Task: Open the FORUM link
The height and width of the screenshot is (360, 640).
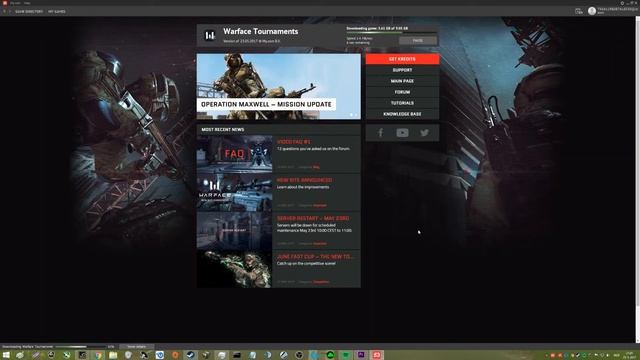Action: tap(402, 92)
